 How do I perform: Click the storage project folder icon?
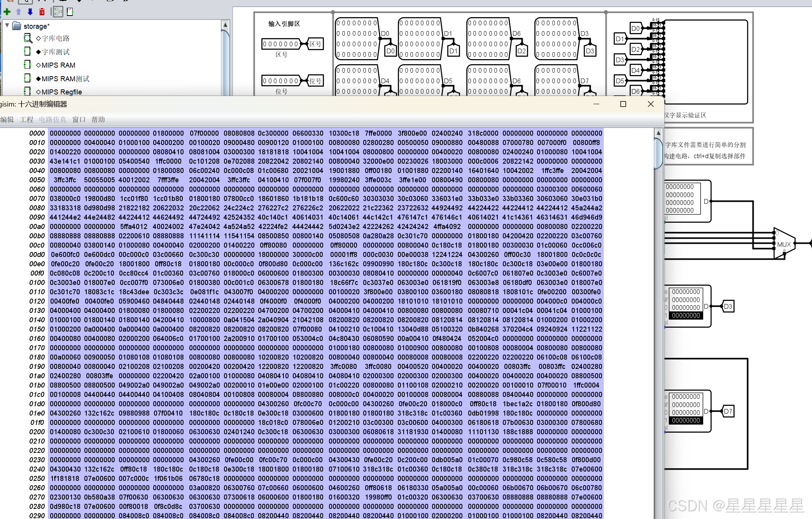(x=17, y=26)
